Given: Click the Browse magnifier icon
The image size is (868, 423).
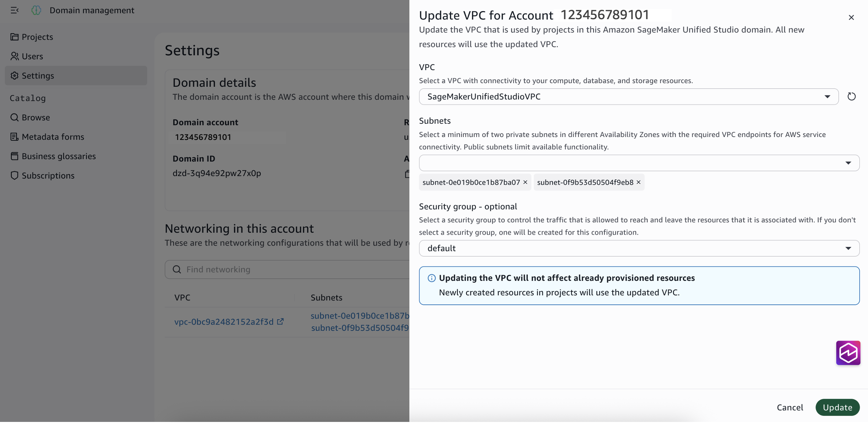Looking at the screenshot, I should pyautogui.click(x=14, y=117).
